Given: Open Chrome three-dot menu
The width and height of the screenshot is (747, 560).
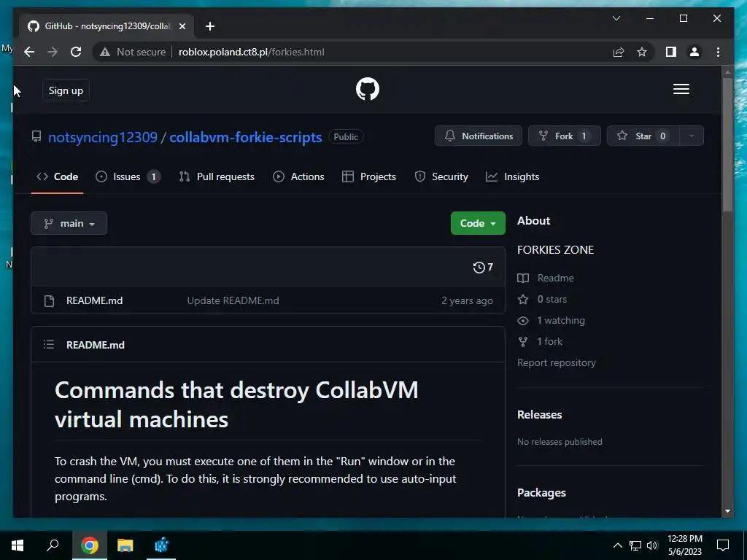Looking at the screenshot, I should click(718, 52).
